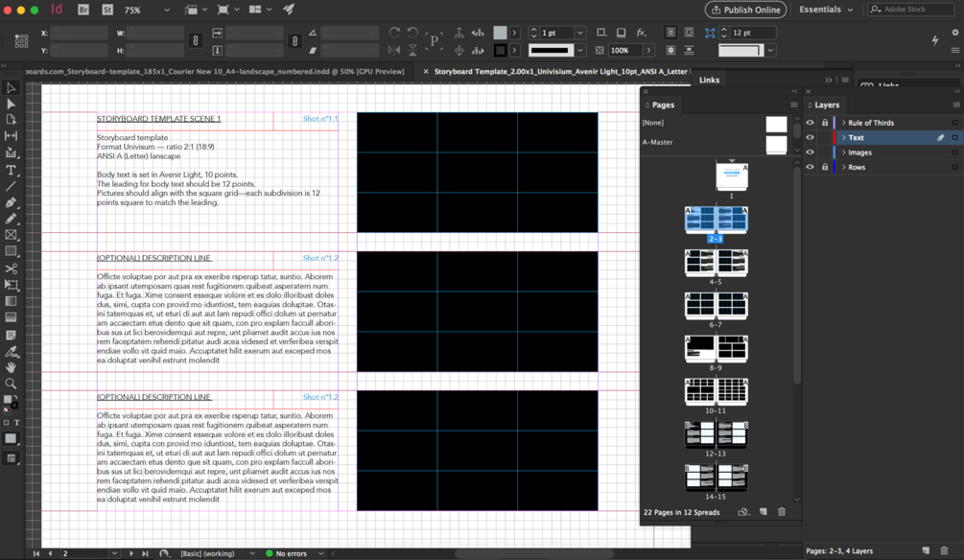The width and height of the screenshot is (964, 560).
Task: Select the Content Collector tool
Action: [x=11, y=152]
